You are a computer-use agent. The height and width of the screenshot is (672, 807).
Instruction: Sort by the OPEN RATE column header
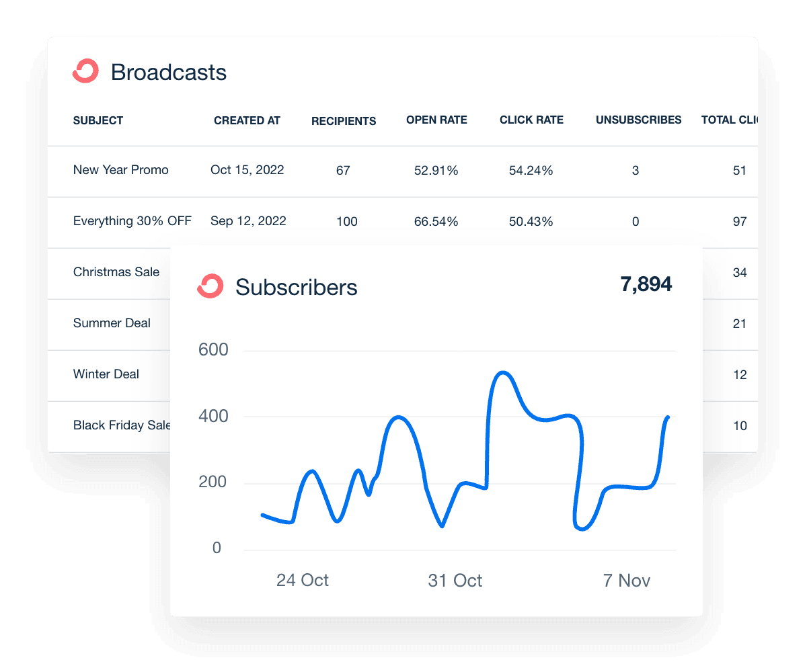pos(436,120)
